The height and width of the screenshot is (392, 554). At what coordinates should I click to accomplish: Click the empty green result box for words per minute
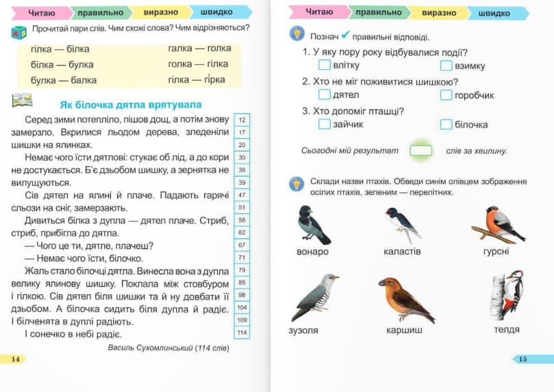[420, 151]
